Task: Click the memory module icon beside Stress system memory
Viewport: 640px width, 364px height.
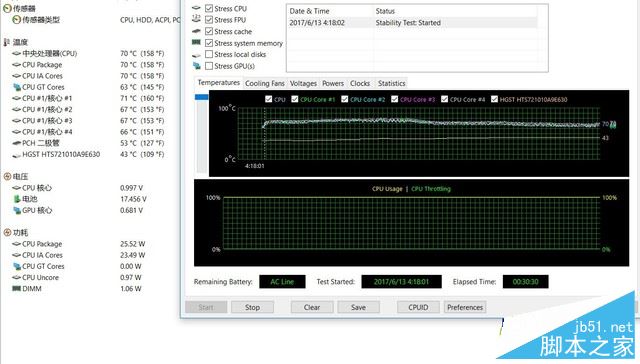Action: pos(196,42)
